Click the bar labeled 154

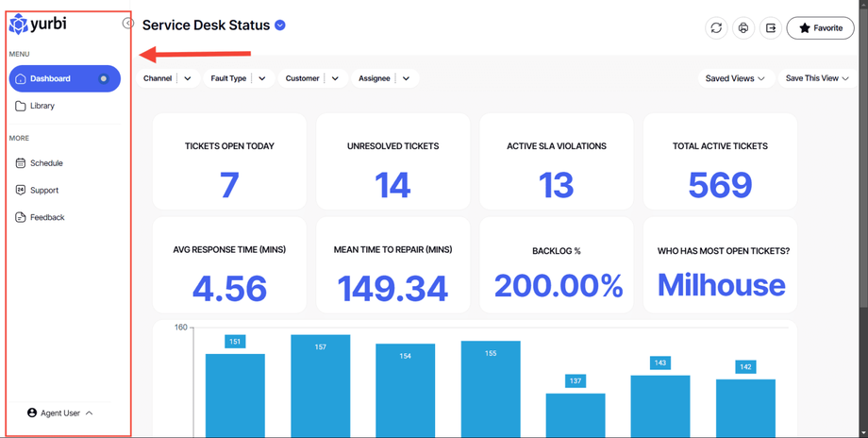click(405, 391)
